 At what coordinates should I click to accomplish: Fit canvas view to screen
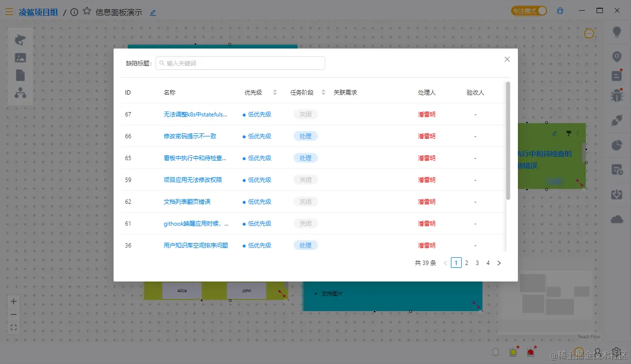point(14,328)
